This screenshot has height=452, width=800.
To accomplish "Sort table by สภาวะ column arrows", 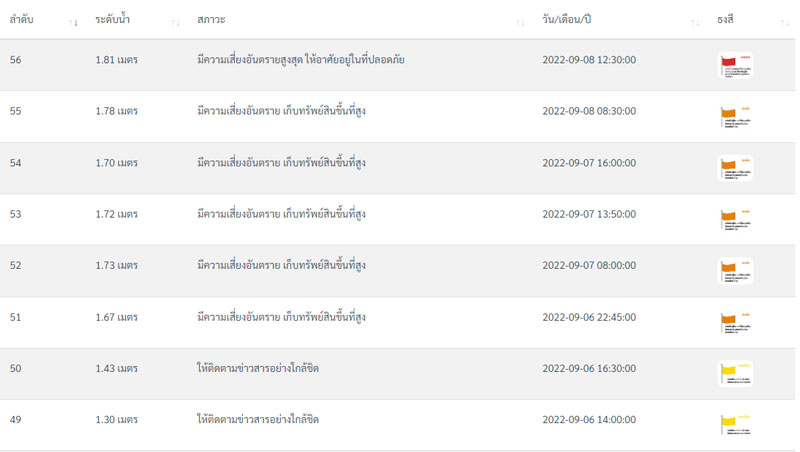I will (x=520, y=22).
